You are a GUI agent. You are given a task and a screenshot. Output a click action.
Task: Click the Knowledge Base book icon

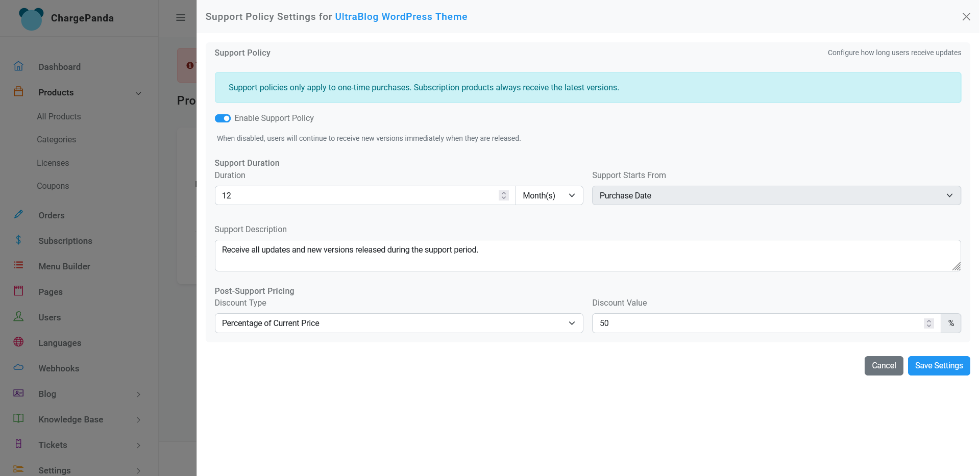(x=18, y=419)
